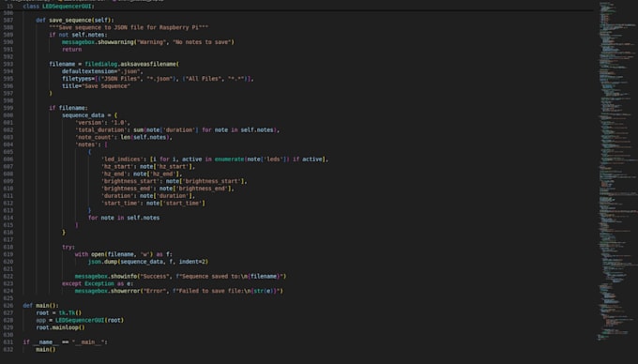Click 'for note in self.notes' line
Screen dimensions: 638x364
click(x=124, y=218)
